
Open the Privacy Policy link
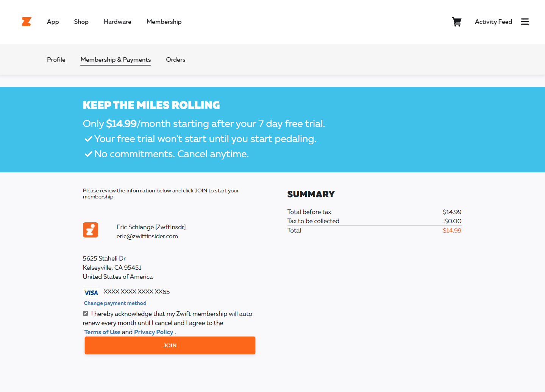[x=153, y=332]
